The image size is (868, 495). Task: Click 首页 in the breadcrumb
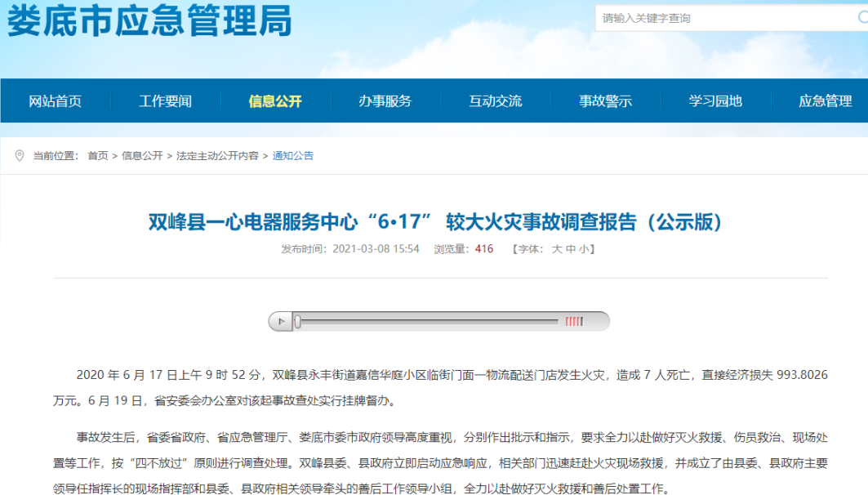tap(98, 156)
